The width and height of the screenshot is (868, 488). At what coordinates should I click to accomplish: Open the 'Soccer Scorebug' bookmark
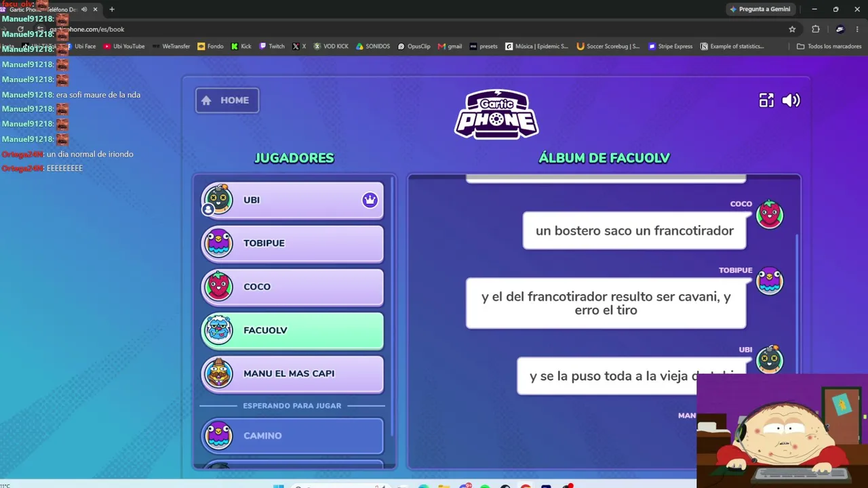[x=608, y=46]
